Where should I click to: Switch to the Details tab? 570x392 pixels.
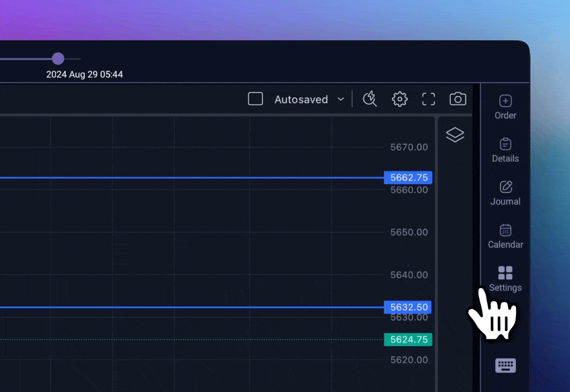coord(505,150)
